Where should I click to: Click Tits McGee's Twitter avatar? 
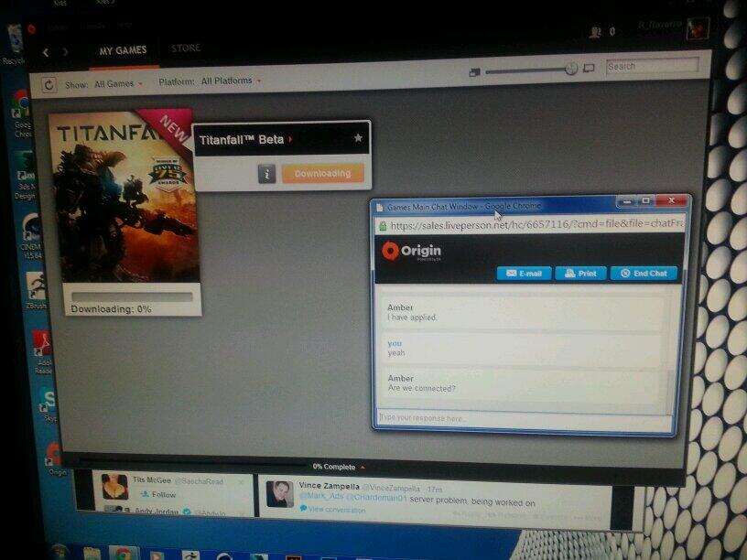pyautogui.click(x=114, y=487)
